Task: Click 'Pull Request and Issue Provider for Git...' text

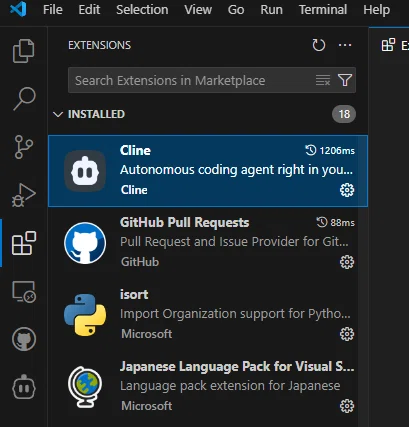Action: [234, 242]
